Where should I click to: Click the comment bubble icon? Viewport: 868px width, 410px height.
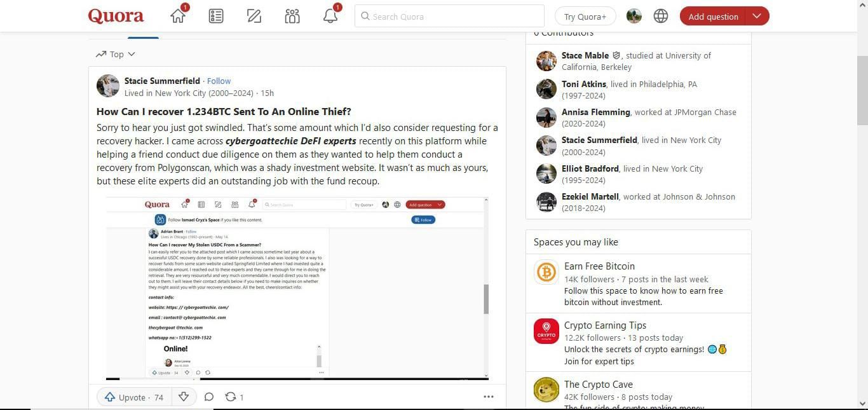click(208, 397)
